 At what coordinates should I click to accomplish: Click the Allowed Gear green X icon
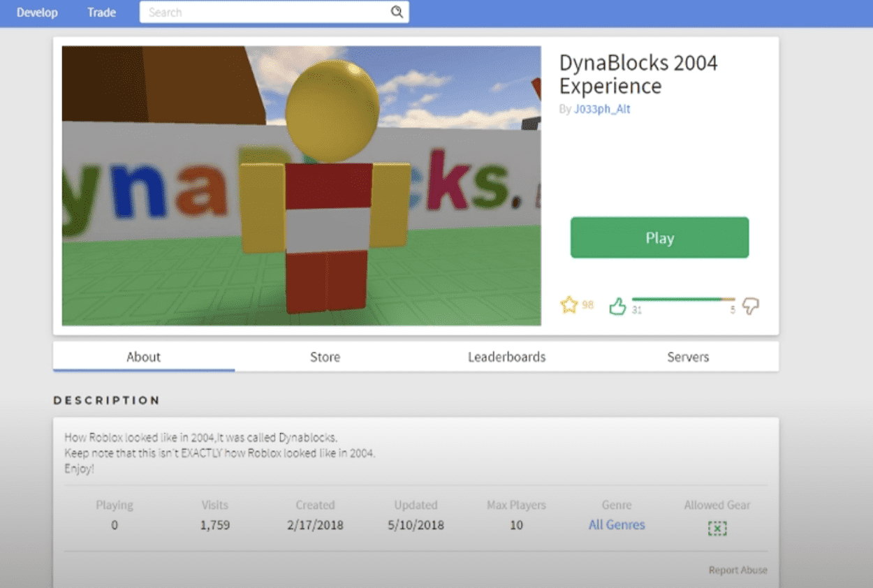tap(717, 529)
